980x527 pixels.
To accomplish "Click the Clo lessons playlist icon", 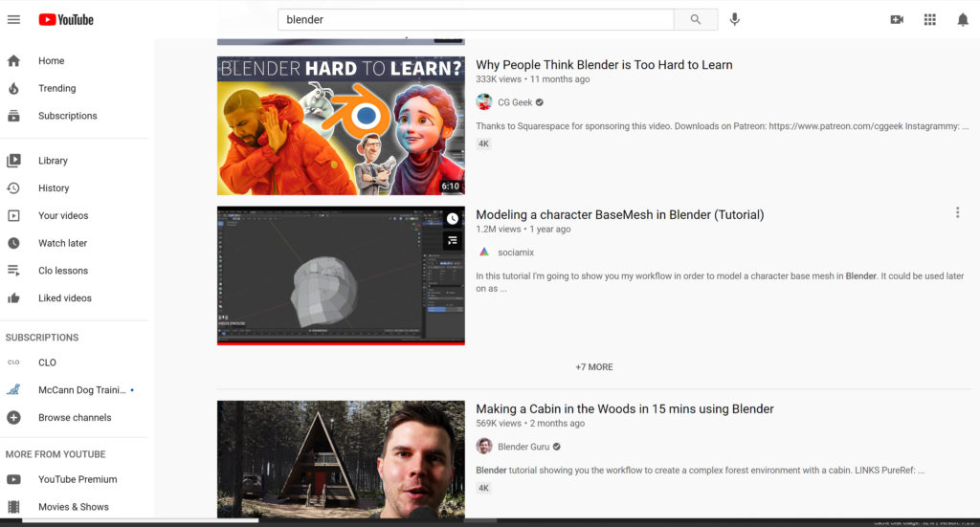I will point(13,271).
